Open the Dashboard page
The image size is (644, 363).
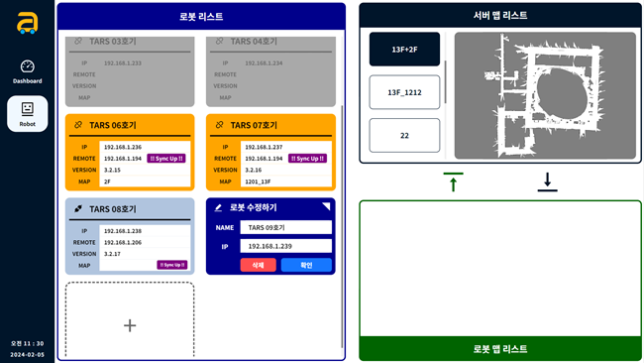27,72
